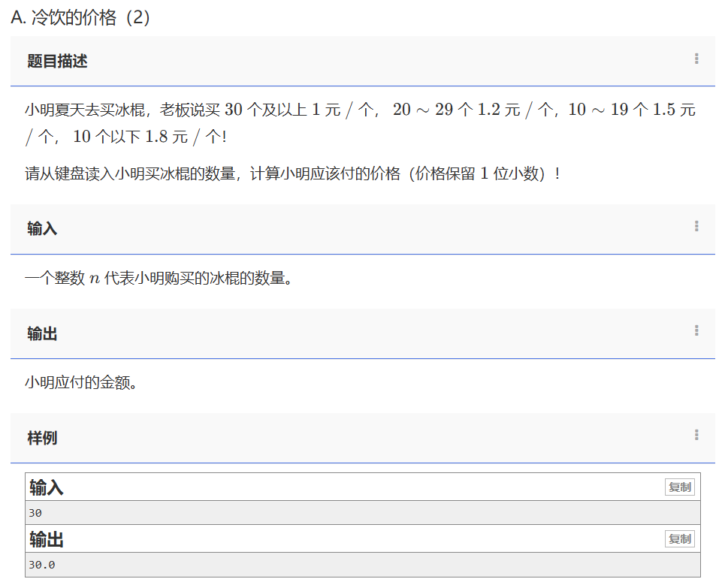The width and height of the screenshot is (719, 588).
Task: Copy the sample input with 复制 button
Action: pos(679,487)
